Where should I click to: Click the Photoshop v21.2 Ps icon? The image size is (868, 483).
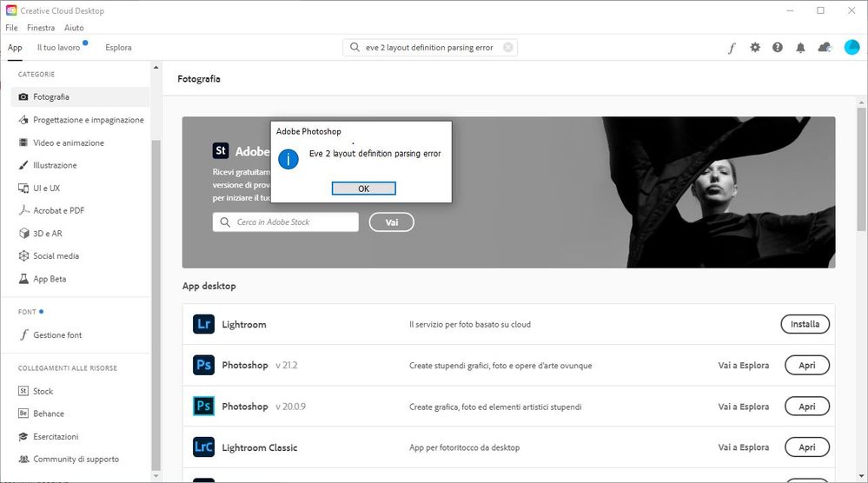click(203, 365)
